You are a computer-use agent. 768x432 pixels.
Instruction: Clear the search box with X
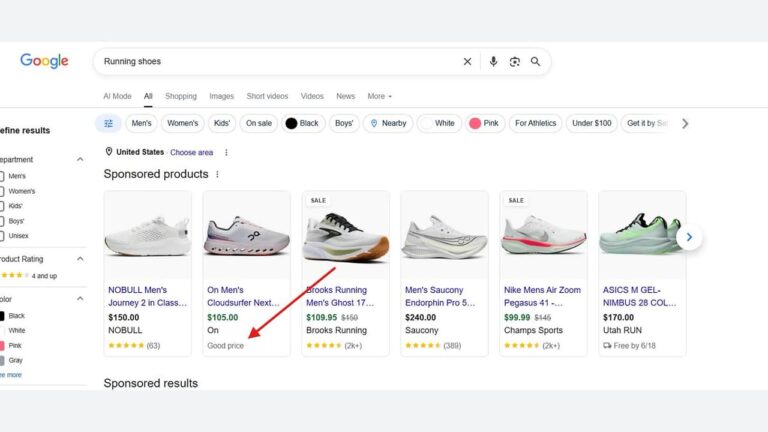pos(467,61)
